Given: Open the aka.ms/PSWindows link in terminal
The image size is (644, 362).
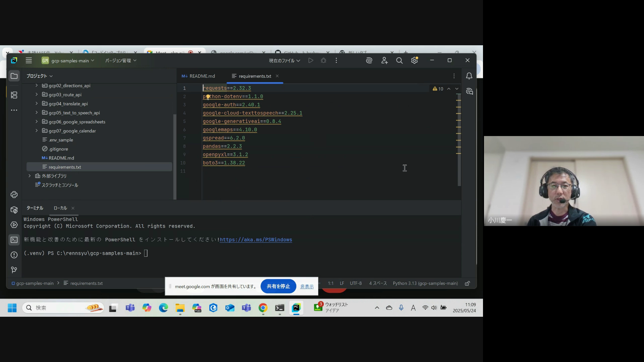Looking at the screenshot, I should pos(256,240).
